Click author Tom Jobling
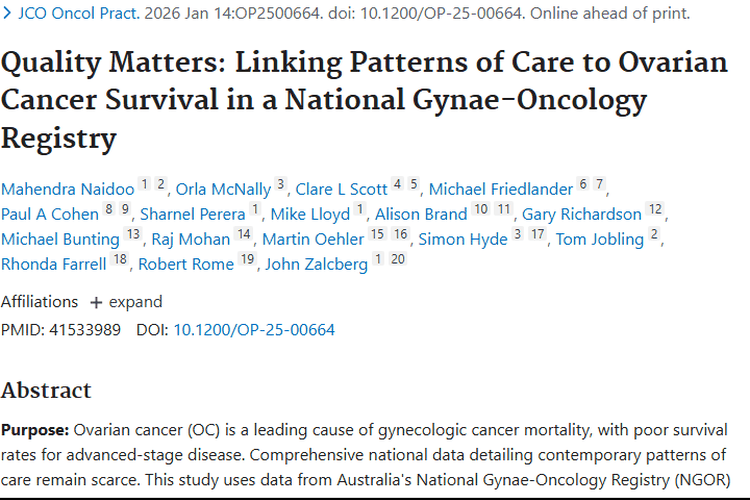The width and height of the screenshot is (750, 500). pos(599,239)
